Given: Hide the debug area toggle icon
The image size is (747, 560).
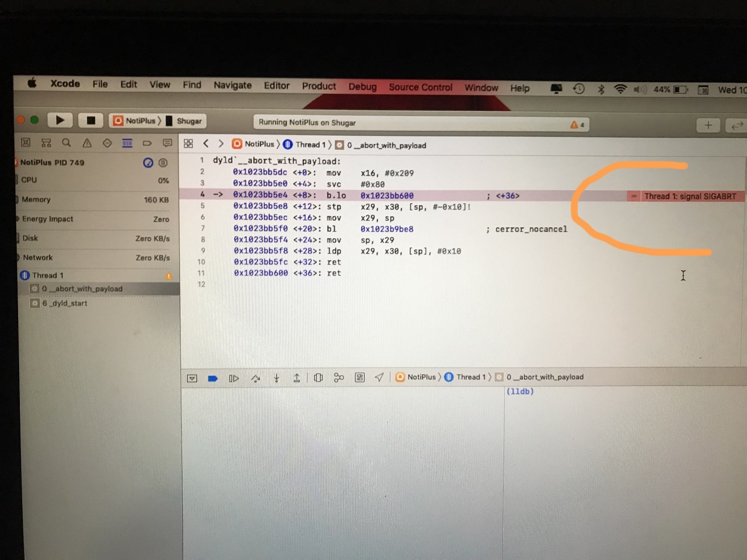Looking at the screenshot, I should click(192, 378).
